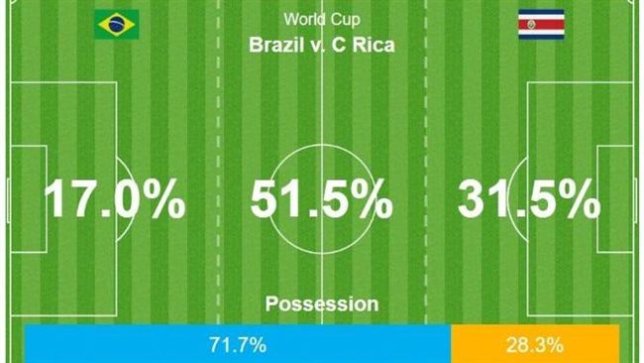644x363 pixels.
Task: Click the orange 28.3% possession bar
Action: pyautogui.click(x=535, y=344)
